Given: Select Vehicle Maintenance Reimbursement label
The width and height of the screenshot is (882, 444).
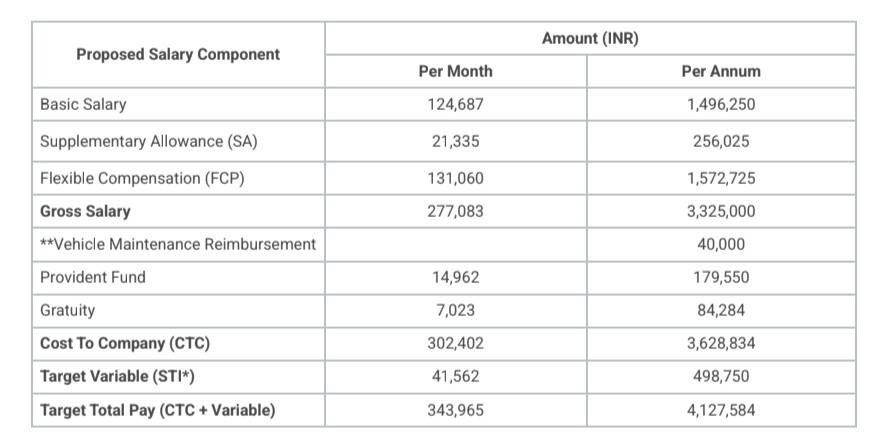Looking at the screenshot, I should click(178, 244).
